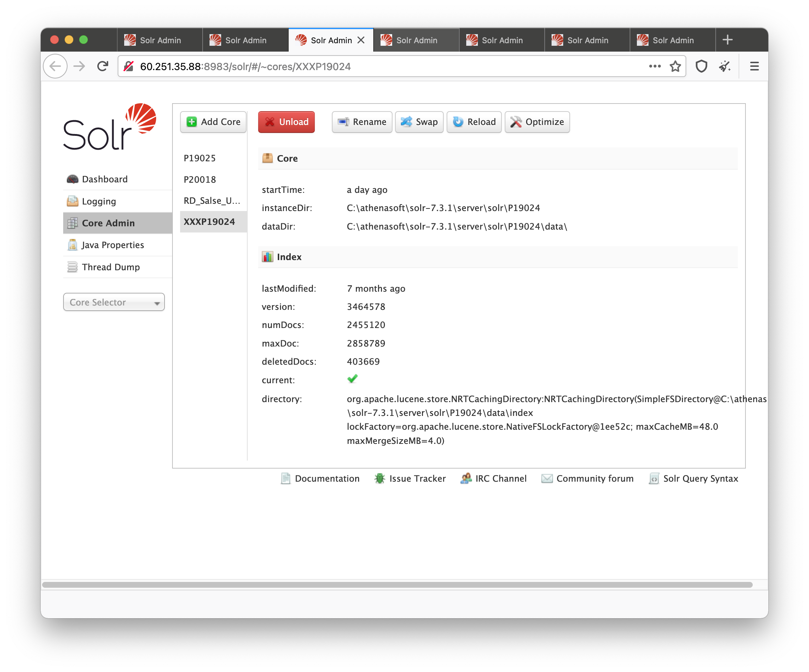Click the horizontal scrollbar at bottom
809x672 pixels.
(x=397, y=584)
